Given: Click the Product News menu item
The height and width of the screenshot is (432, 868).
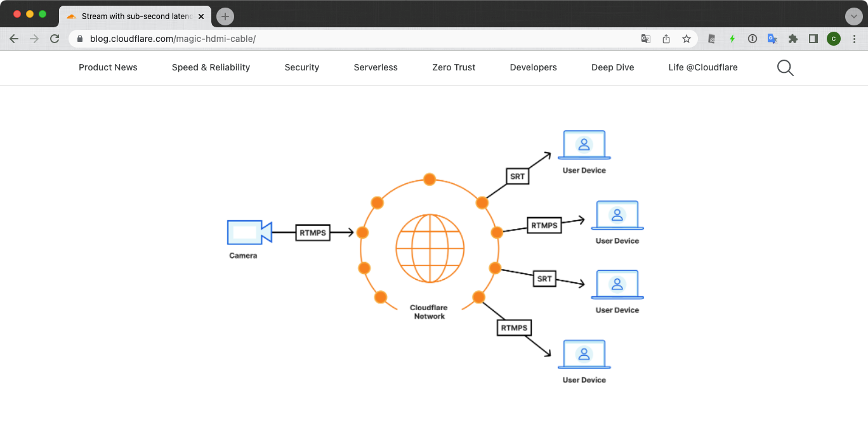Looking at the screenshot, I should coord(108,67).
